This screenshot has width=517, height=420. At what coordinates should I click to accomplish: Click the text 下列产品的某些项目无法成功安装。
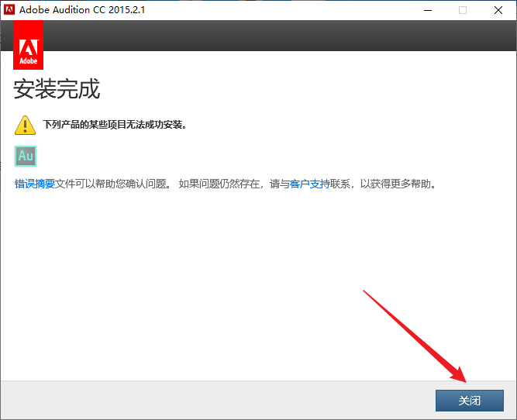(x=115, y=125)
